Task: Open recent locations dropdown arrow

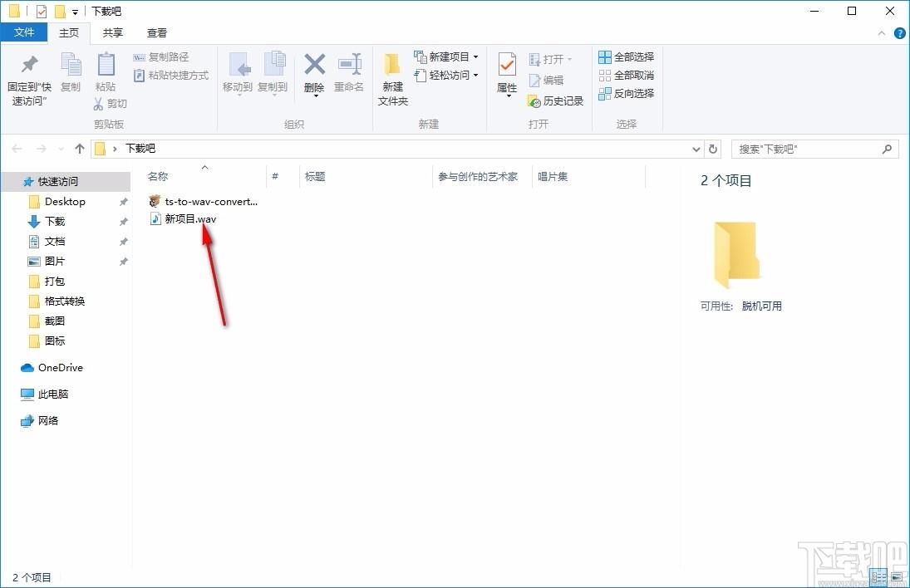Action: (x=61, y=149)
